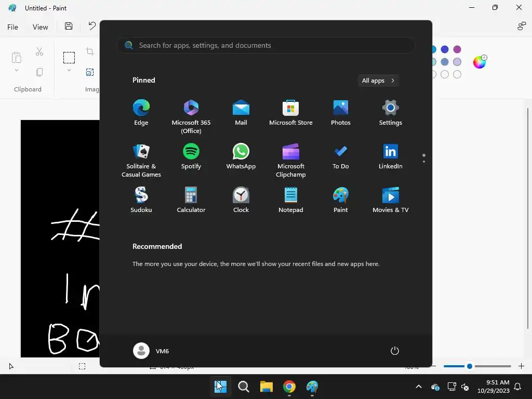Show hidden system tray icons

point(419,387)
